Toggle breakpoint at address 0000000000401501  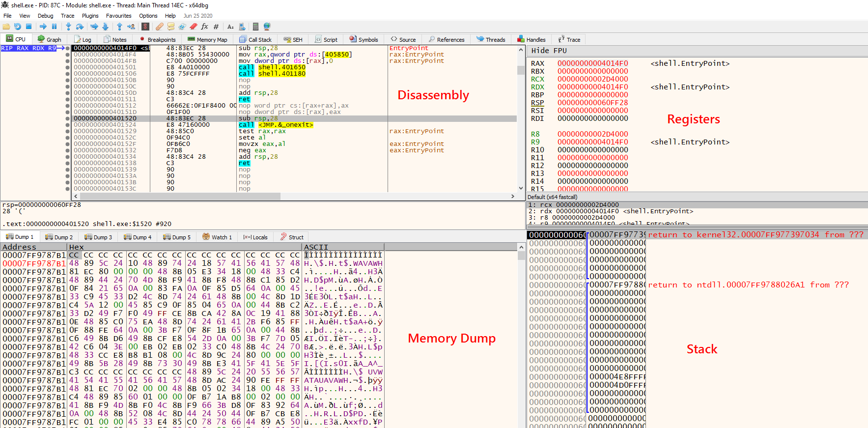68,67
